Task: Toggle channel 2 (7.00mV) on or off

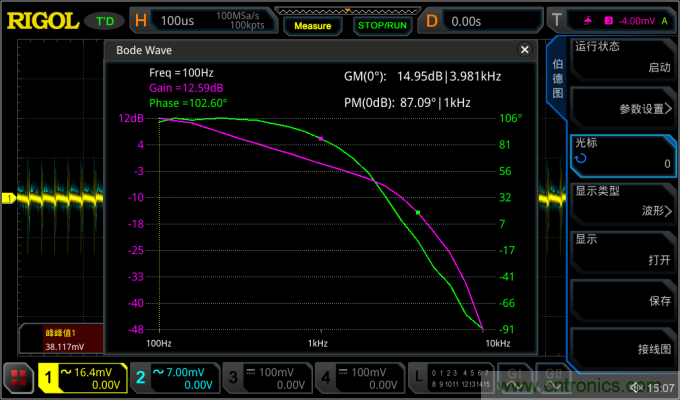Action: point(175,378)
